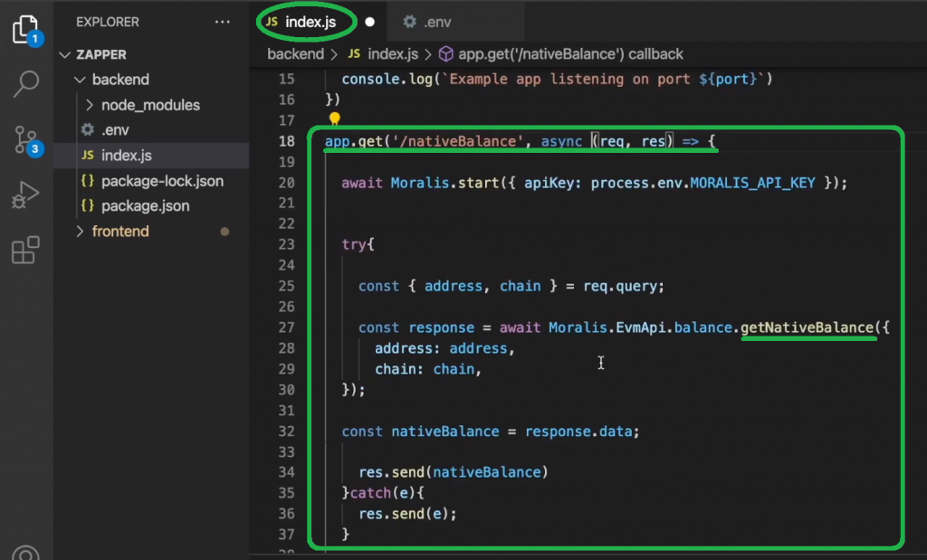Click the try keyword on line 23
927x560 pixels.
point(354,244)
